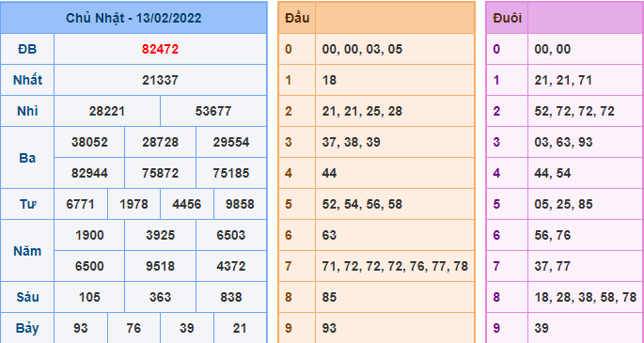644x343 pixels.
Task: Click Đuôi row 9 value '39'
Action: 542,328
